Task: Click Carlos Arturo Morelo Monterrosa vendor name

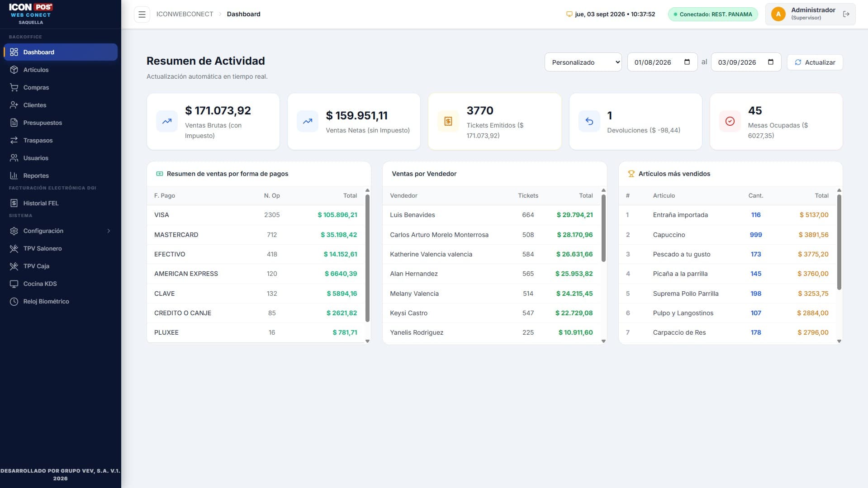Action: point(439,235)
